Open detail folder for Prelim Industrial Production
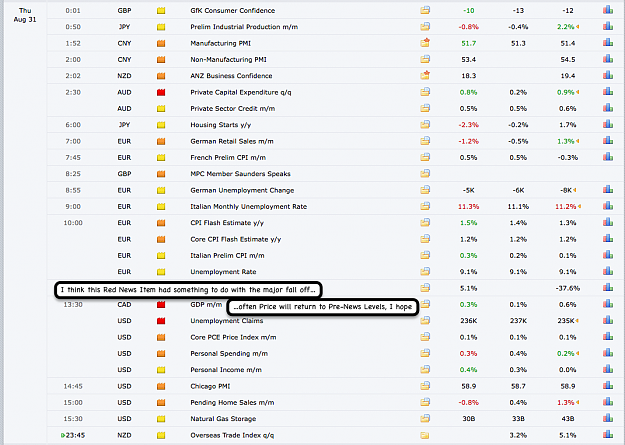The image size is (625, 445). 425,26
